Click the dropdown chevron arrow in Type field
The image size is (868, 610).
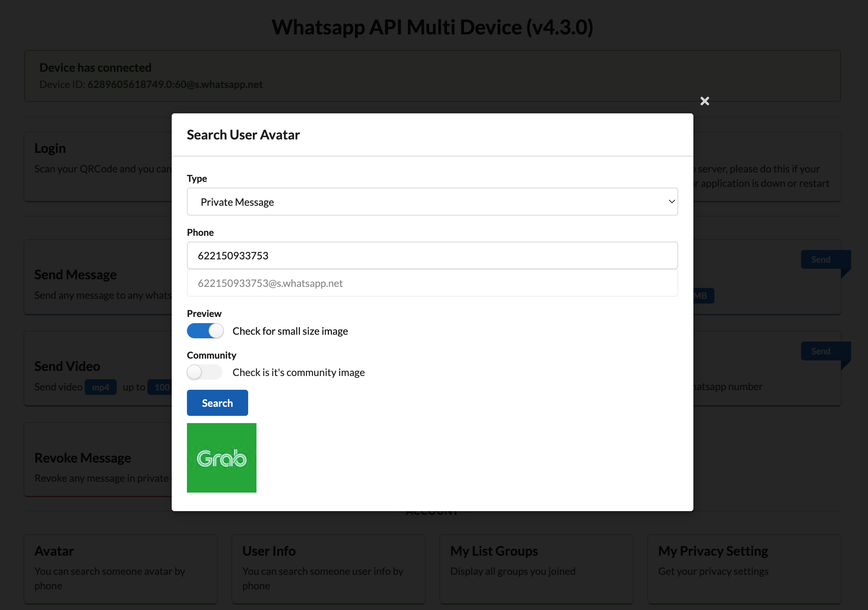pos(671,202)
